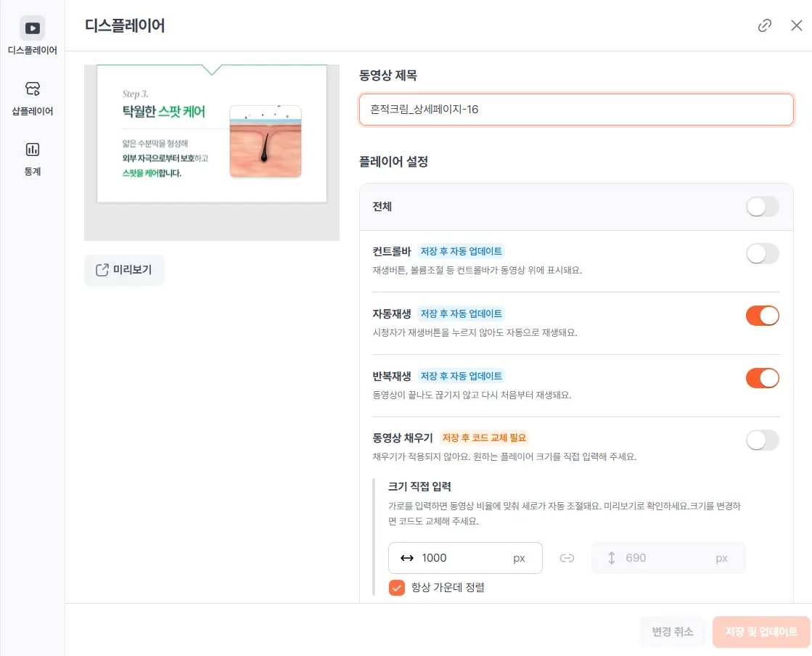This screenshot has width=812, height=656.
Task: Toggle the 전체 switch
Action: [x=762, y=207]
